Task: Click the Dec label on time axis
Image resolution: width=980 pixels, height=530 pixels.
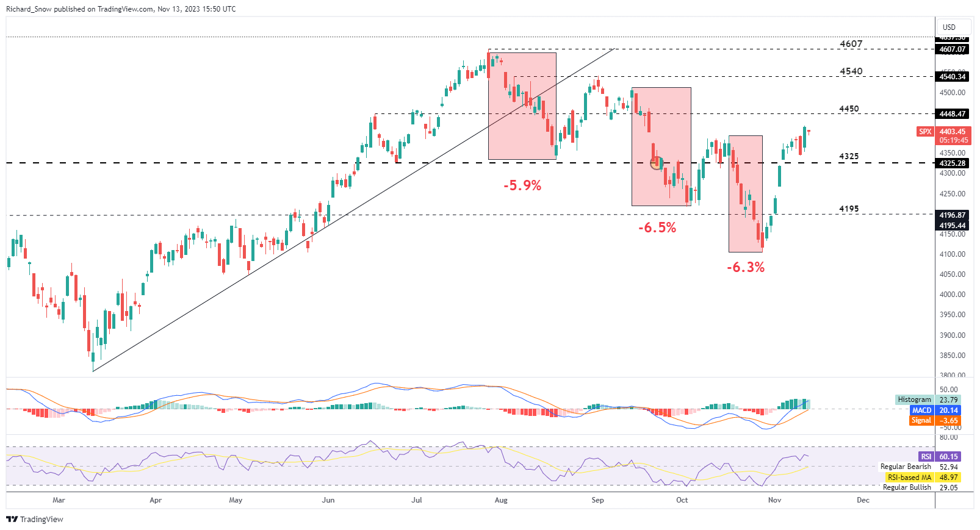Action: point(863,500)
